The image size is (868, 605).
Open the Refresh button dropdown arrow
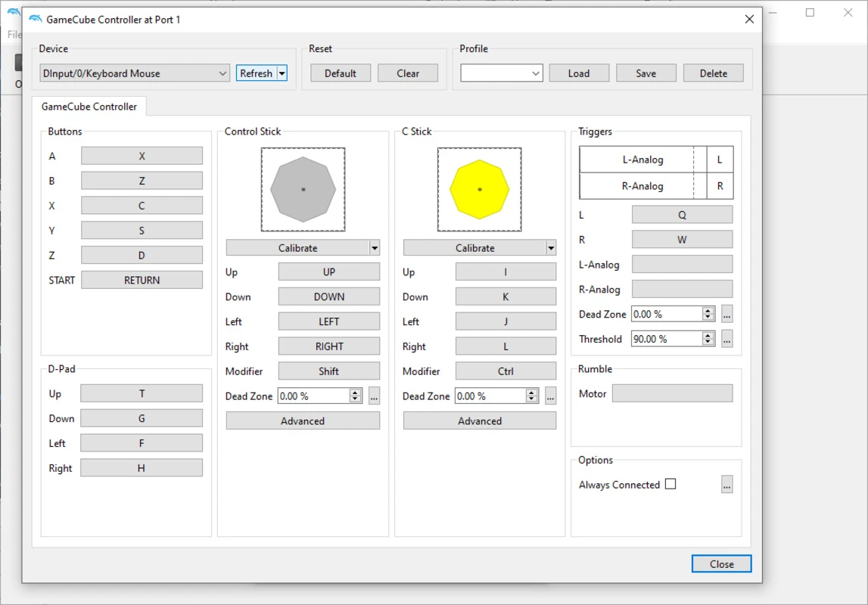[x=282, y=73]
